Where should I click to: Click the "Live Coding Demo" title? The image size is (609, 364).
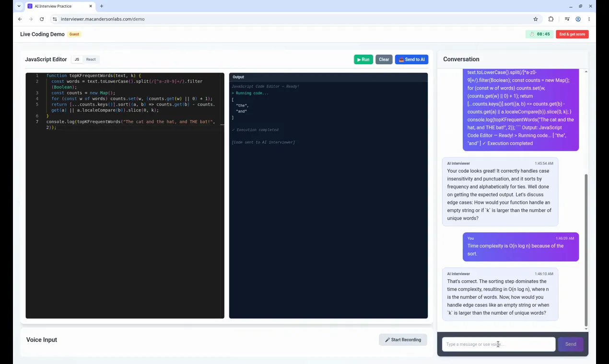coord(42,34)
